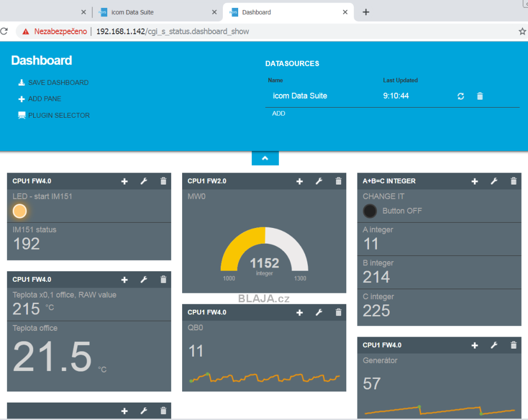Open settings wrench of the IM151 status pane
Viewport: 528px width, 420px height.
(x=144, y=182)
